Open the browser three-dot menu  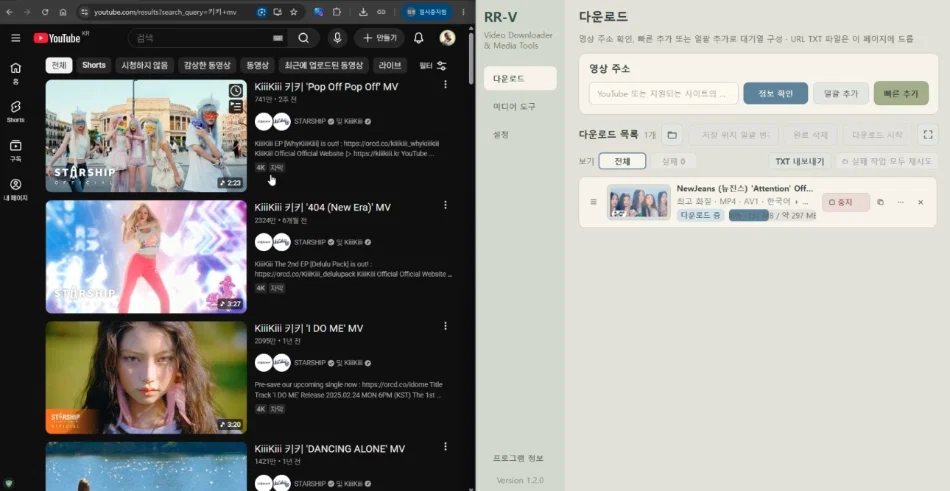pyautogui.click(x=463, y=12)
